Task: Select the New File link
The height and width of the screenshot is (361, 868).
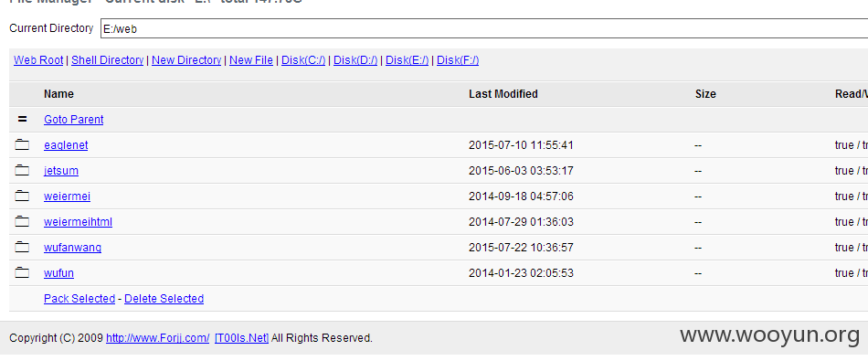Action: [251, 60]
